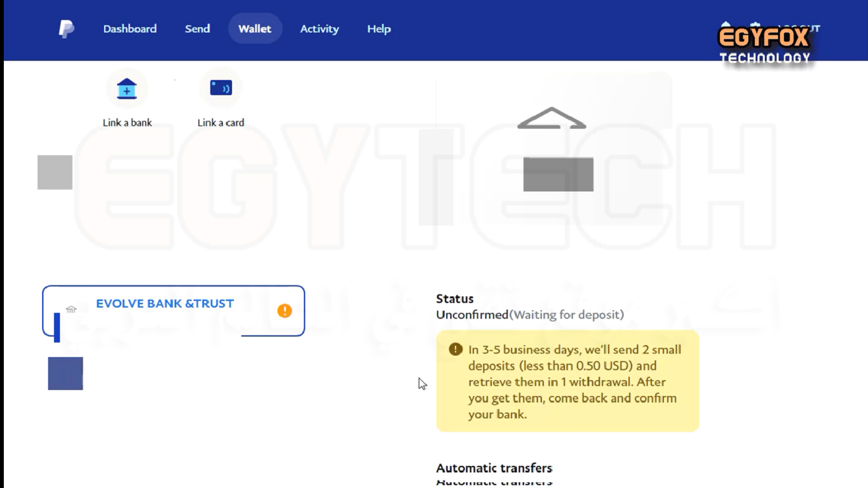868x488 pixels.
Task: Click the yellow small deposits notice
Action: [x=567, y=381]
